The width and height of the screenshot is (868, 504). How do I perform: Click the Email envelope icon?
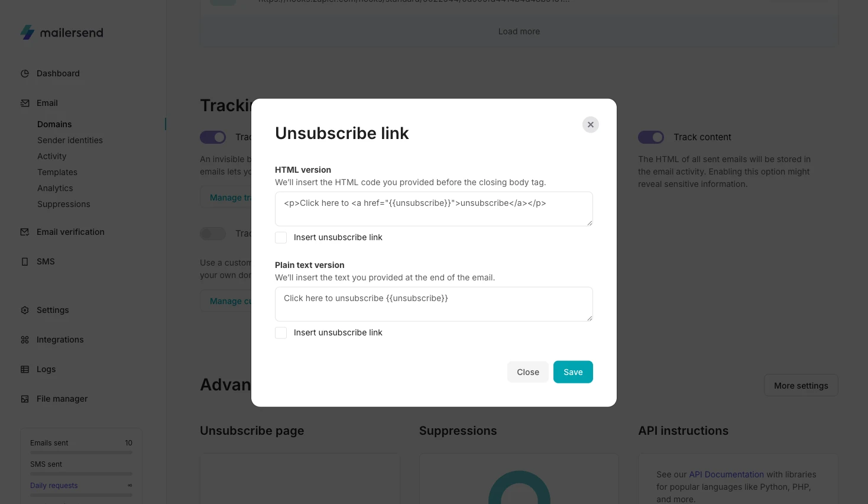point(25,103)
